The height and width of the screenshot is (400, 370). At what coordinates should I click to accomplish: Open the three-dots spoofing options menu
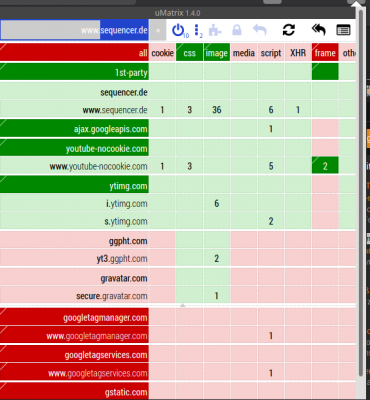click(197, 30)
